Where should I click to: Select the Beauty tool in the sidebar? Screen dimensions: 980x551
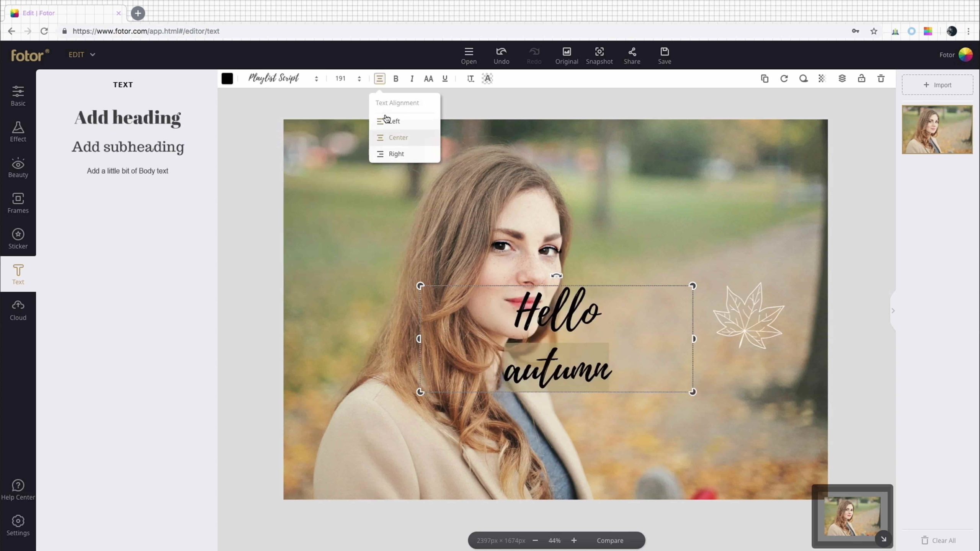[x=18, y=167]
